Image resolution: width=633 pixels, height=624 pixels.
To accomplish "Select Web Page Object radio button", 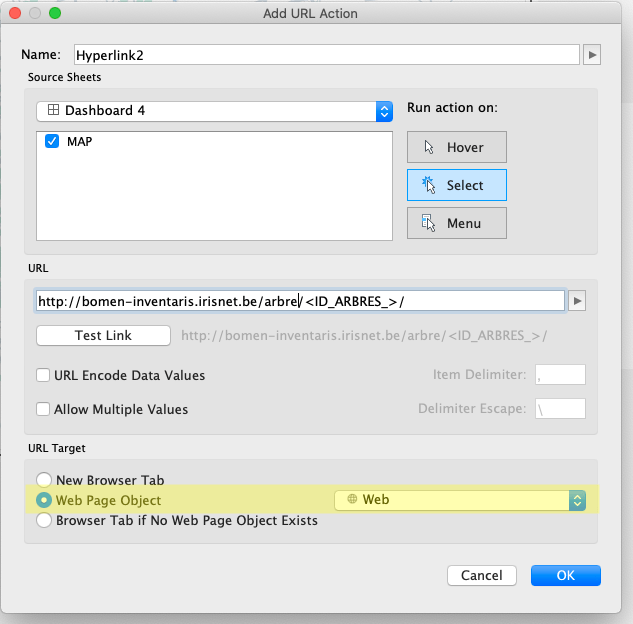I will tap(44, 500).
